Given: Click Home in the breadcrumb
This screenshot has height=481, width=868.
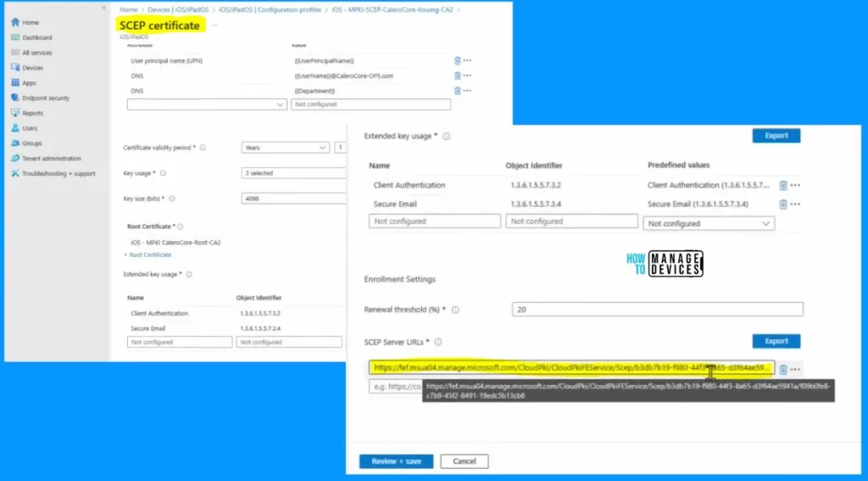Looking at the screenshot, I should [129, 9].
